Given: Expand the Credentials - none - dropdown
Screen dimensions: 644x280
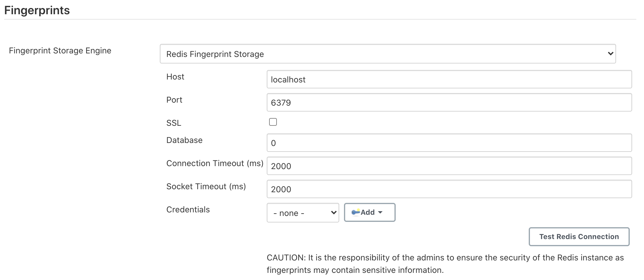Looking at the screenshot, I should pyautogui.click(x=302, y=213).
